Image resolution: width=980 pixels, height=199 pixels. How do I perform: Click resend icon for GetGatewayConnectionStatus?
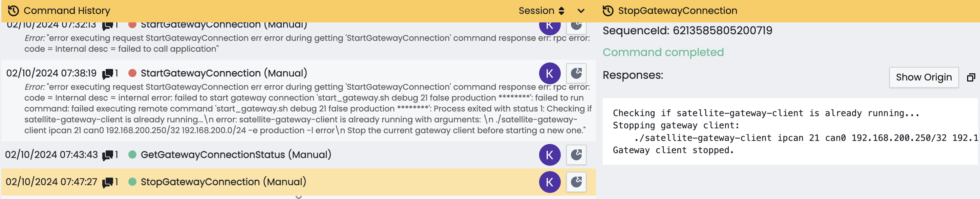click(576, 155)
